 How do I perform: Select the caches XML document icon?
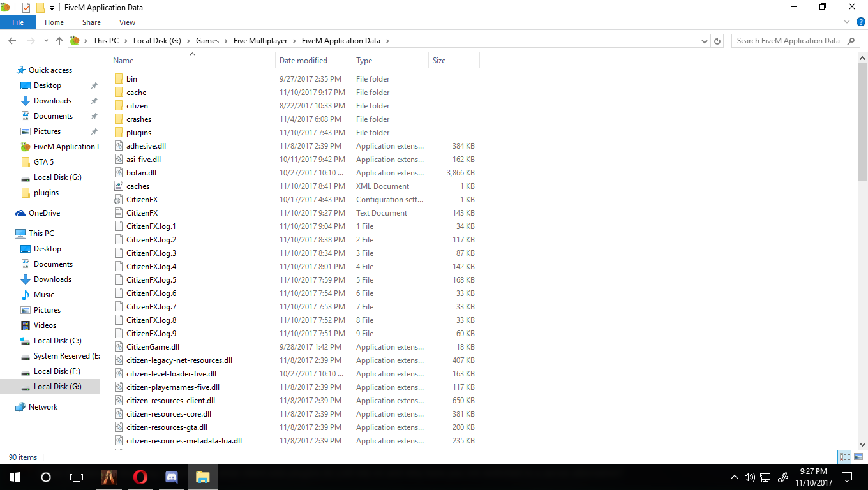[119, 186]
